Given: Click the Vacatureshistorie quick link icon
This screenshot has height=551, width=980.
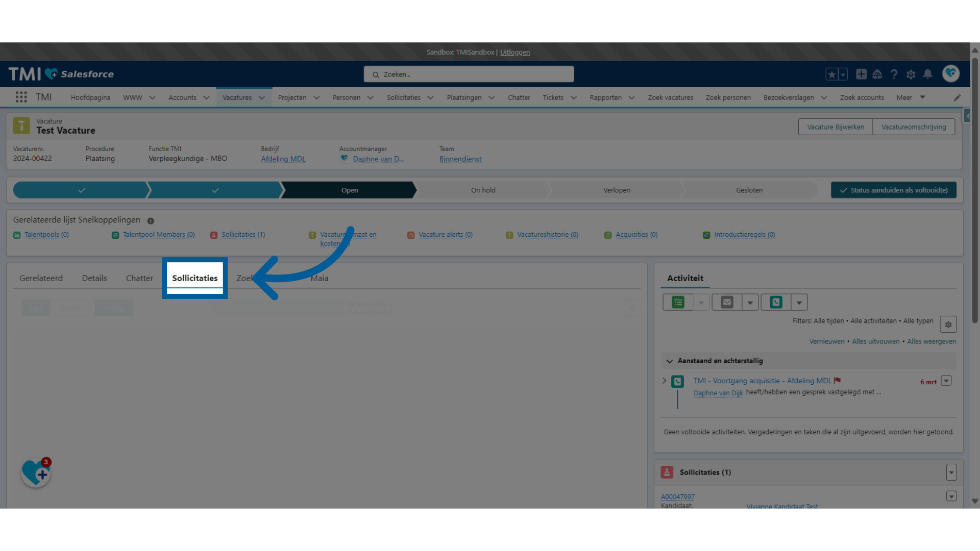Looking at the screenshot, I should (x=509, y=234).
